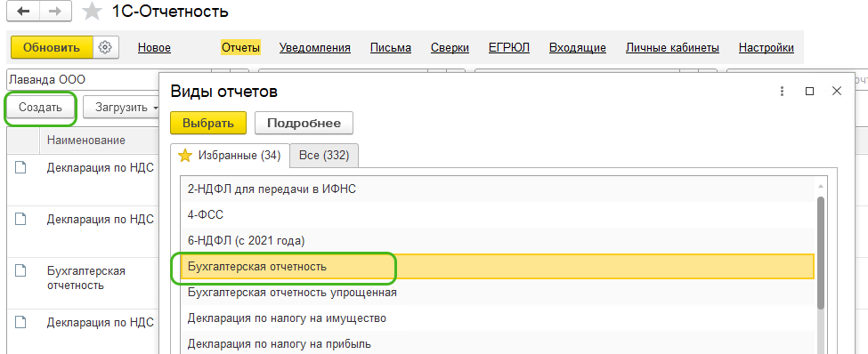This screenshot has height=354, width=868.
Task: Click the Лаванда ООО organization field
Action: (x=109, y=80)
